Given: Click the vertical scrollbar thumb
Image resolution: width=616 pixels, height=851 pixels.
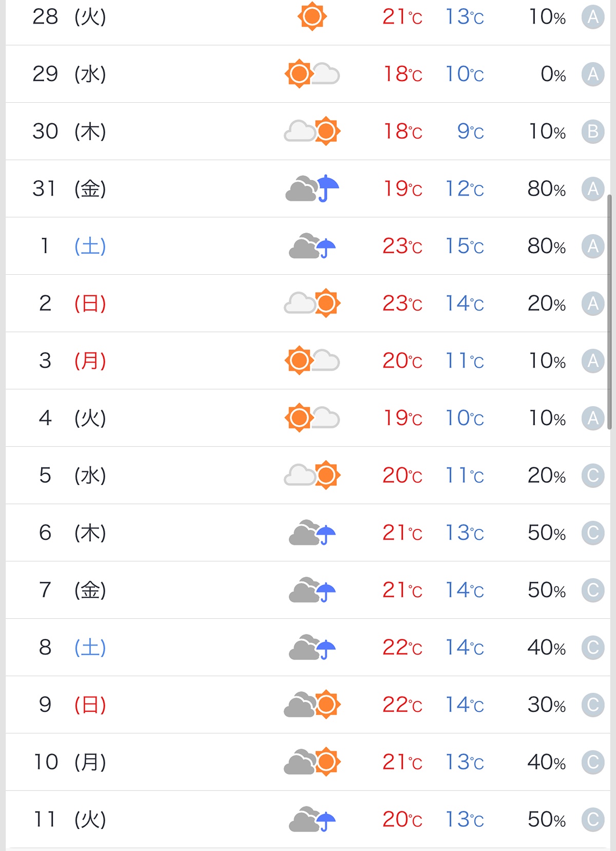Looking at the screenshot, I should tap(609, 311).
